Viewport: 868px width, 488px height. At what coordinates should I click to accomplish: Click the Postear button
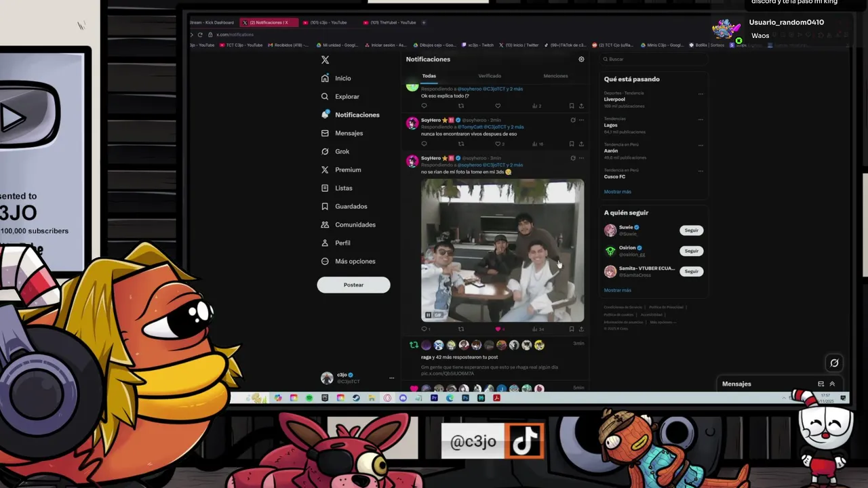click(353, 285)
